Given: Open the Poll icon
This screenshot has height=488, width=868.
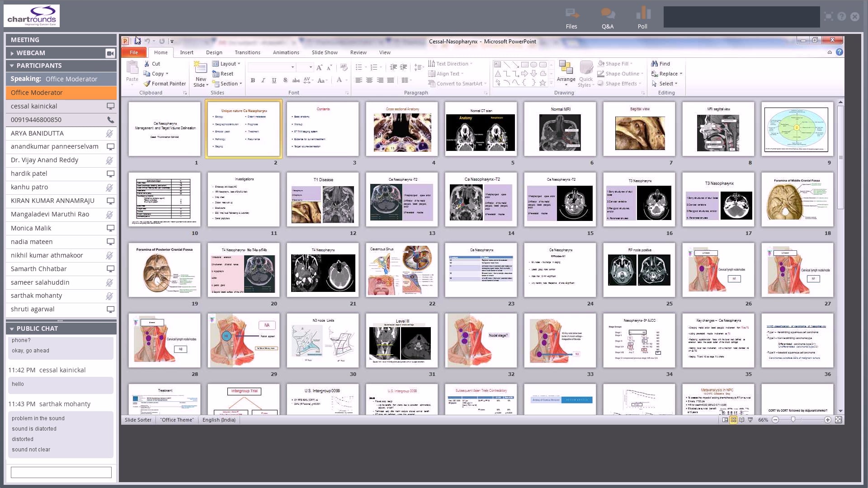Looking at the screenshot, I should 642,14.
